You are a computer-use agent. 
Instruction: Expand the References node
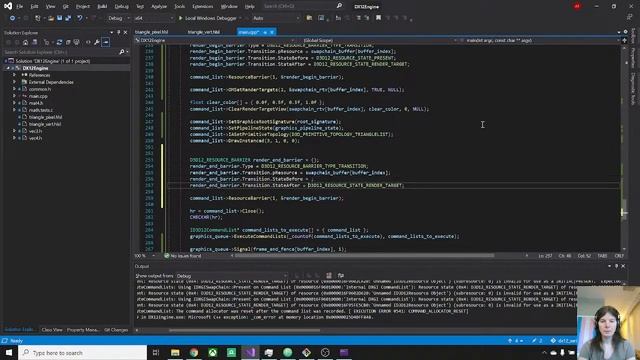(x=14, y=75)
